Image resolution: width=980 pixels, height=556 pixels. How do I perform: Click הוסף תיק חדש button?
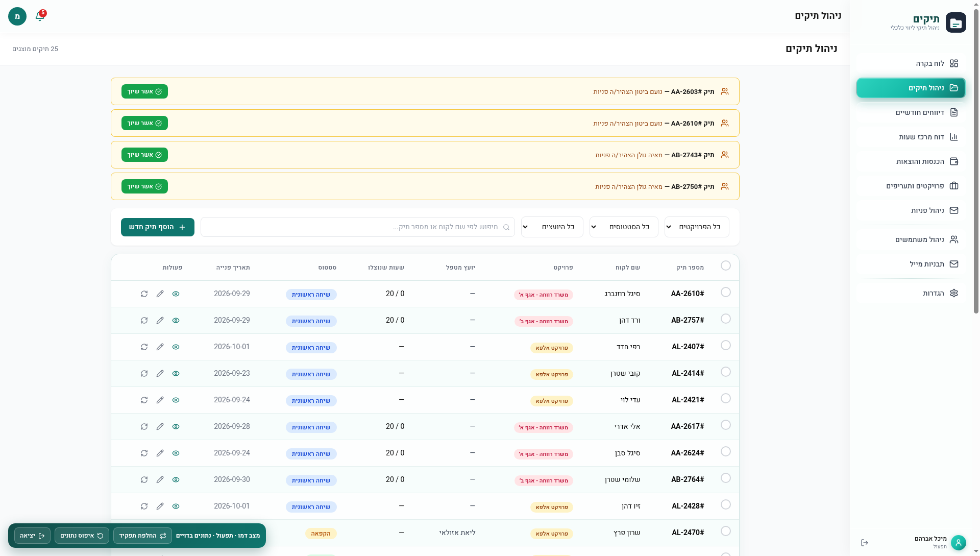pyautogui.click(x=158, y=227)
